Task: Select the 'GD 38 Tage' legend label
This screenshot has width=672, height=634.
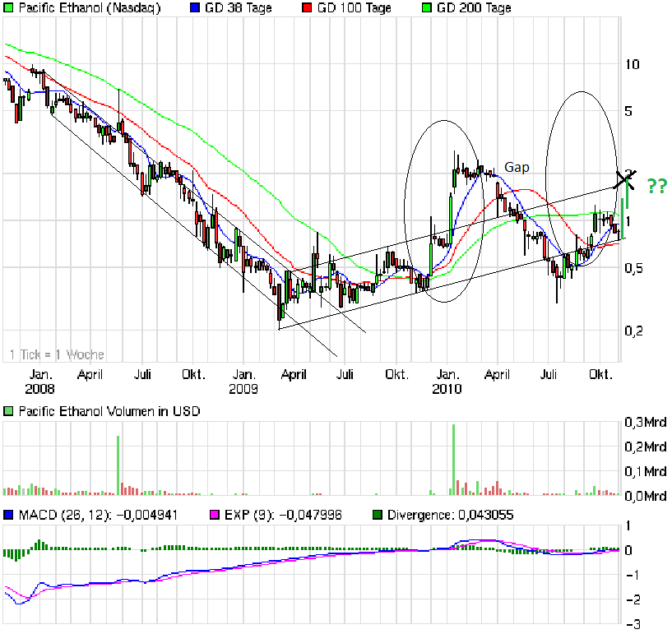Action: (239, 8)
